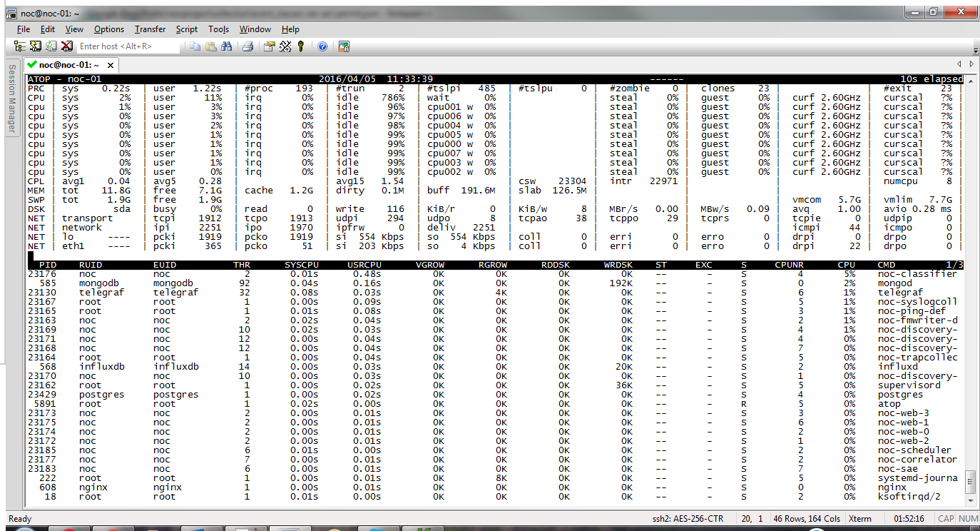
Task: Click the Quick Connect toolbar icon
Action: click(x=35, y=46)
